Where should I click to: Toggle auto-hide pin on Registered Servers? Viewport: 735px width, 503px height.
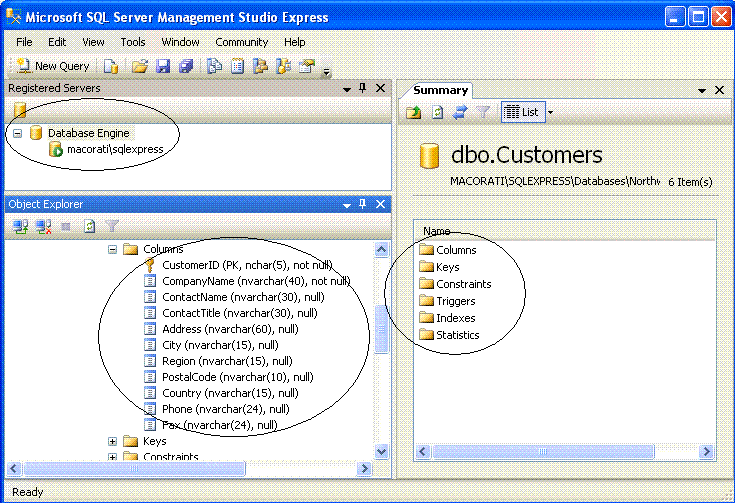click(x=363, y=88)
